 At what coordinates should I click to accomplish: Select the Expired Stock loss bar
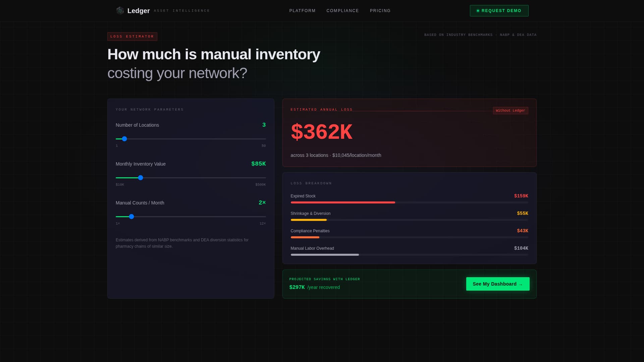click(409, 202)
